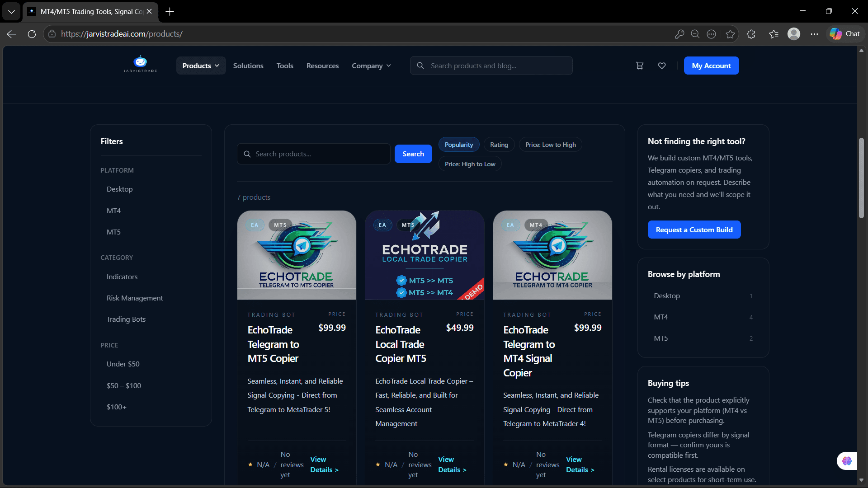Click the My Account button

pos(711,66)
